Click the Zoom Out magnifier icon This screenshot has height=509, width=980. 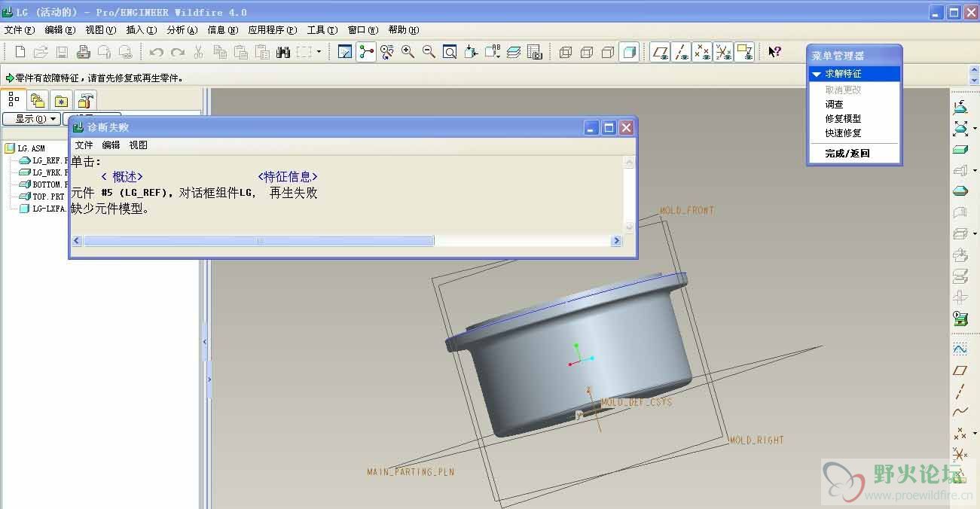pyautogui.click(x=429, y=52)
